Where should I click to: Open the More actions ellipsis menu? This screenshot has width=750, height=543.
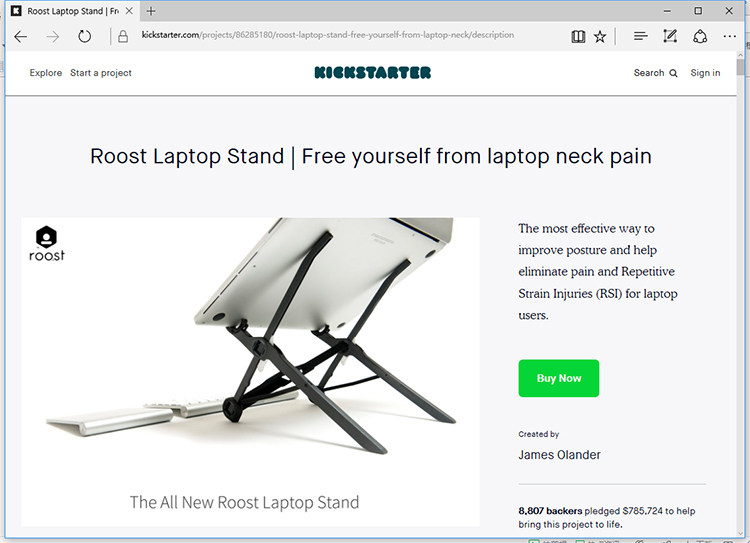point(730,36)
